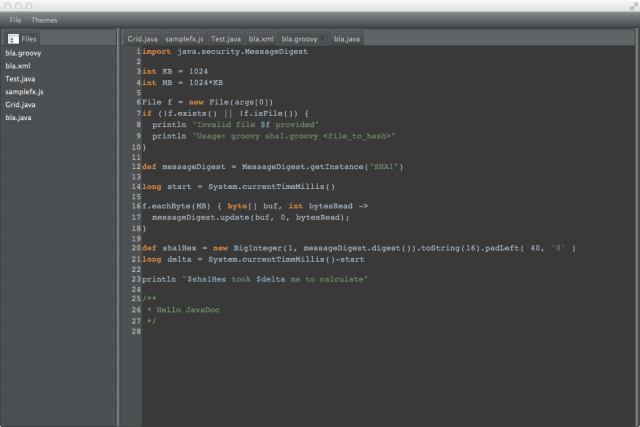Select the Test.java editor tab

coord(226,39)
